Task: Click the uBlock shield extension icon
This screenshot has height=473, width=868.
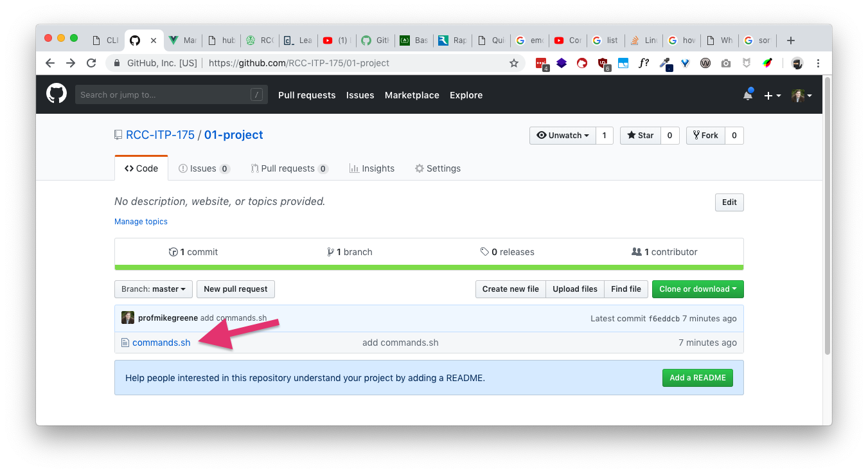Action: (603, 63)
